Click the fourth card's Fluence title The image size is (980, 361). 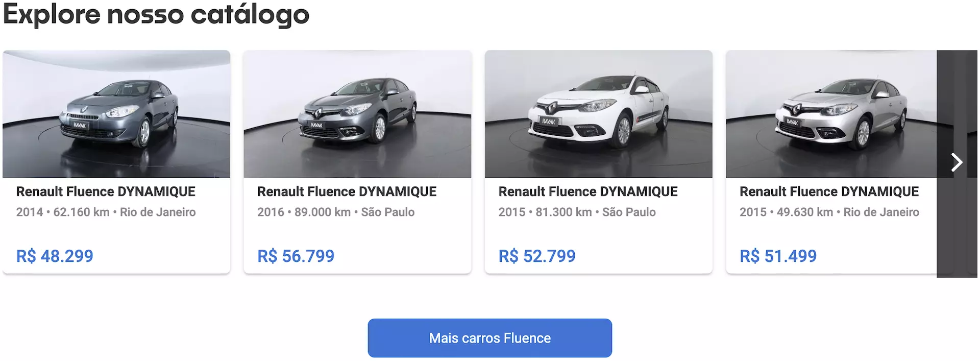pos(829,191)
